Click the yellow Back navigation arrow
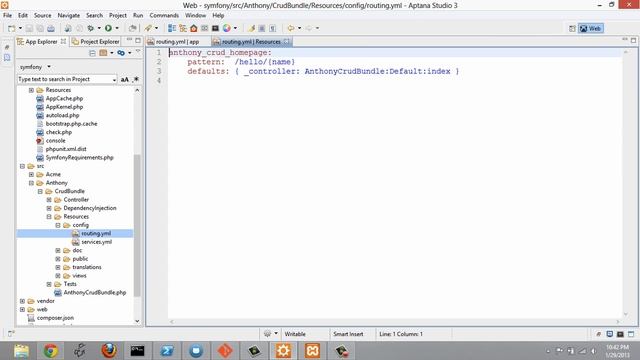The width and height of the screenshot is (640, 360). click(x=291, y=28)
